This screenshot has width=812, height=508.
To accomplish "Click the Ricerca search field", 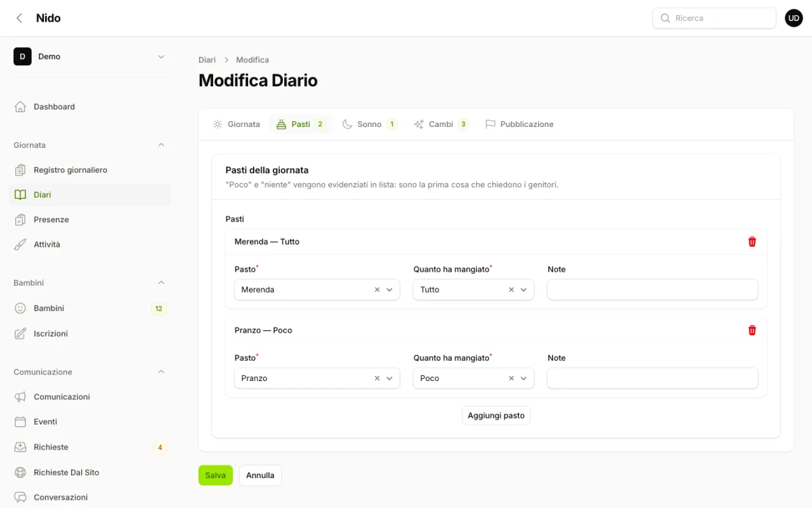I will point(714,18).
